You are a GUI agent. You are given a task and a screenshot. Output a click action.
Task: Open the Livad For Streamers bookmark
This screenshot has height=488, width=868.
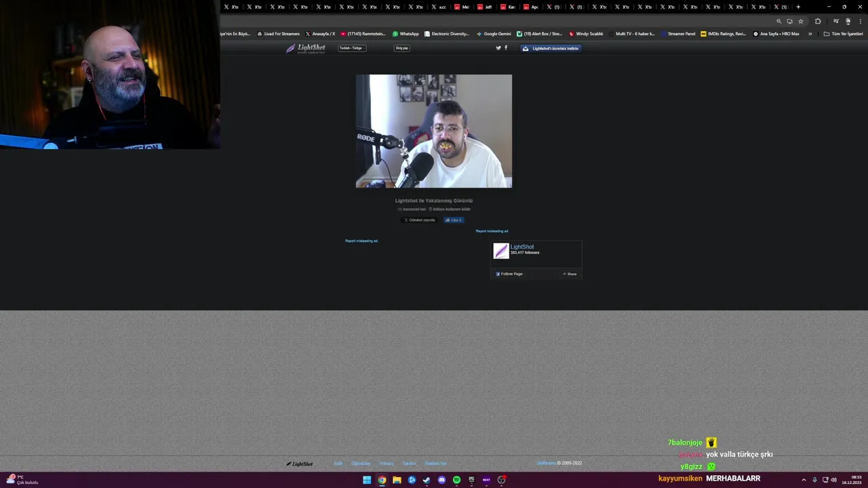pyautogui.click(x=278, y=34)
